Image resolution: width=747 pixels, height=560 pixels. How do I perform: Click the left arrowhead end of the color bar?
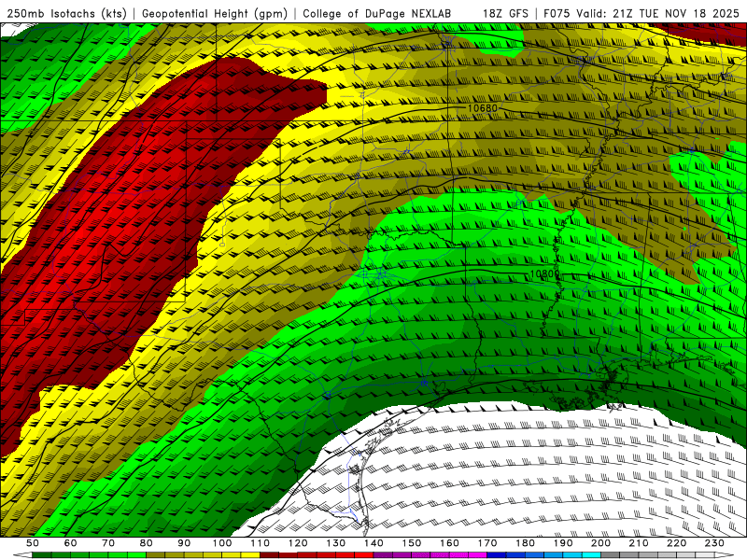(22, 555)
